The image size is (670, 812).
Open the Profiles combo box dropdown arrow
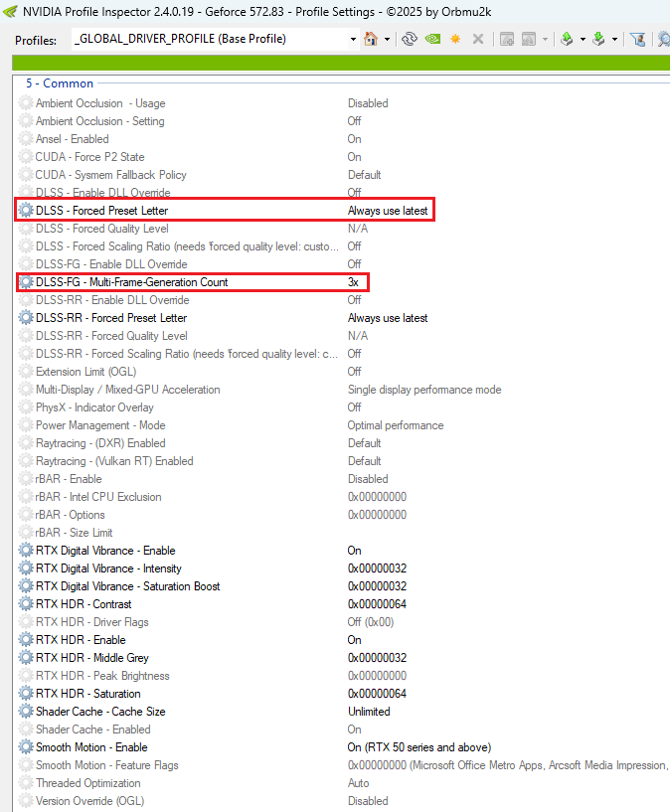pos(353,40)
